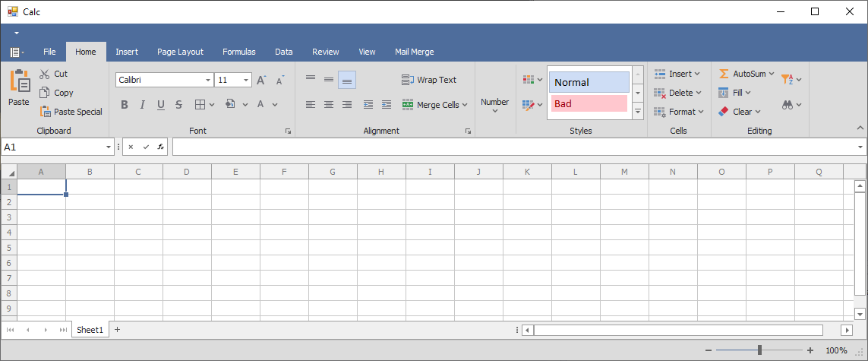The height and width of the screenshot is (361, 868).
Task: Set vertical alignment to middle
Action: 329,80
